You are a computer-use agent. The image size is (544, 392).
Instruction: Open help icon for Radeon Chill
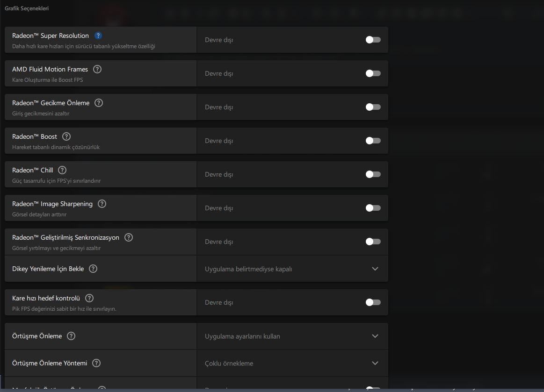[62, 170]
